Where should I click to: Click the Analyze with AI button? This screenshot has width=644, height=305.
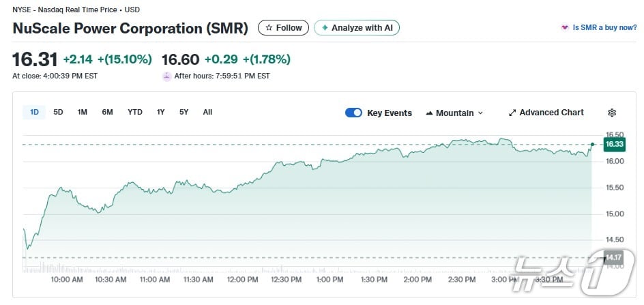(x=356, y=28)
